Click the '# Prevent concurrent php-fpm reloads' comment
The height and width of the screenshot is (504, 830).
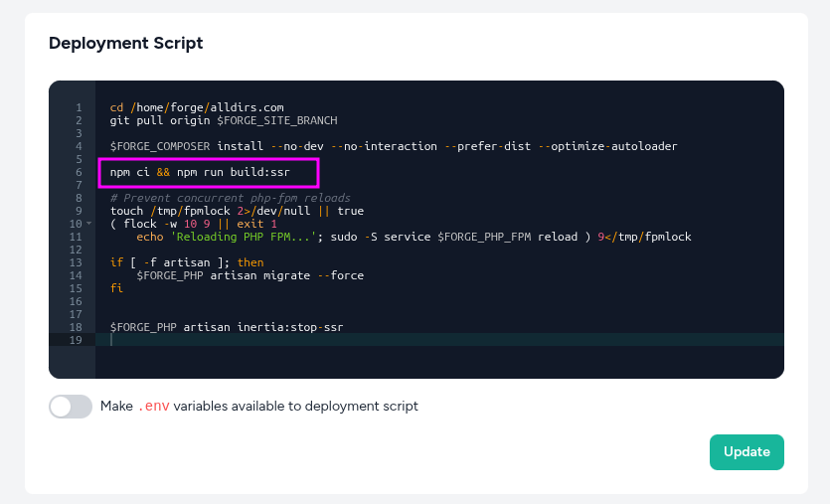point(230,198)
